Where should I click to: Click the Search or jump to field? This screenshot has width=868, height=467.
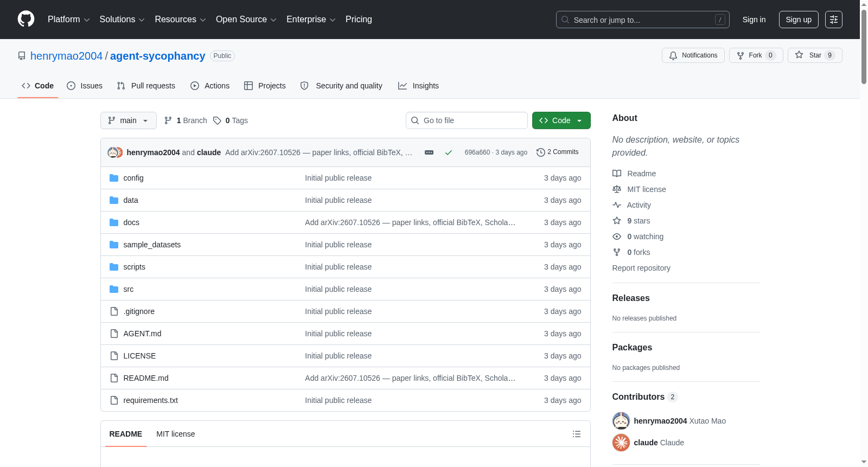pos(643,20)
